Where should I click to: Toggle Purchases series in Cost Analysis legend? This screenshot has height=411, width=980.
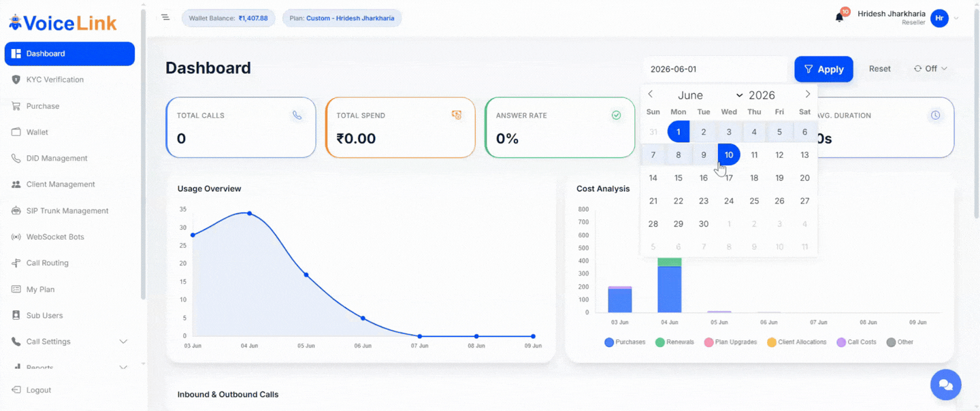(625, 342)
